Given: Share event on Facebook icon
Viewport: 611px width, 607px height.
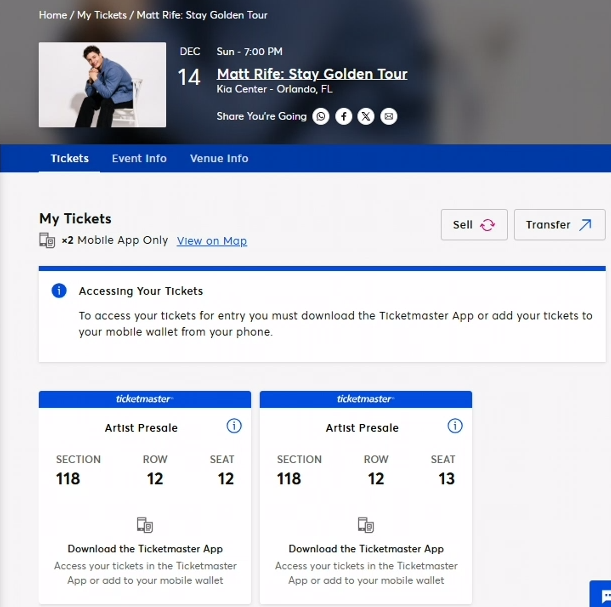Looking at the screenshot, I should tap(344, 116).
